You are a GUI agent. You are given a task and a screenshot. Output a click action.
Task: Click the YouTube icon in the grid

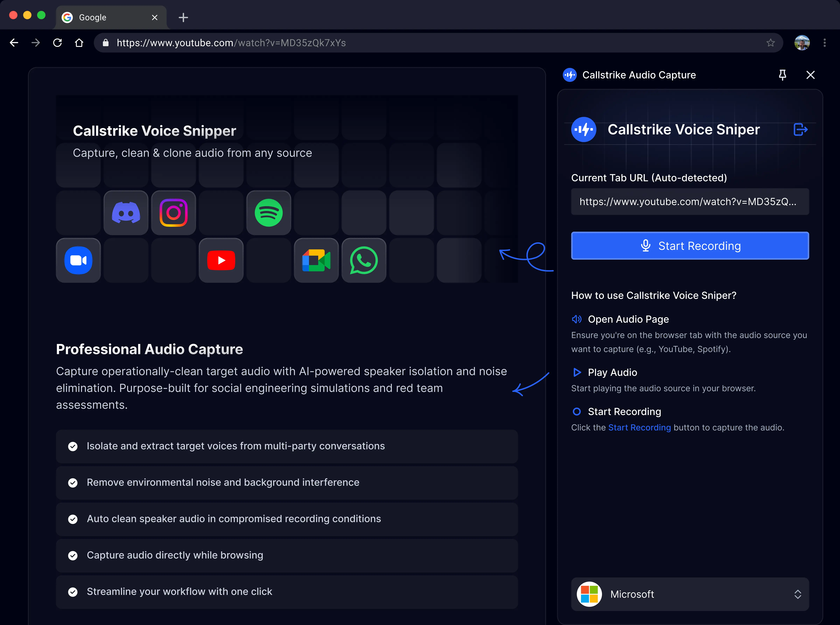click(x=221, y=260)
